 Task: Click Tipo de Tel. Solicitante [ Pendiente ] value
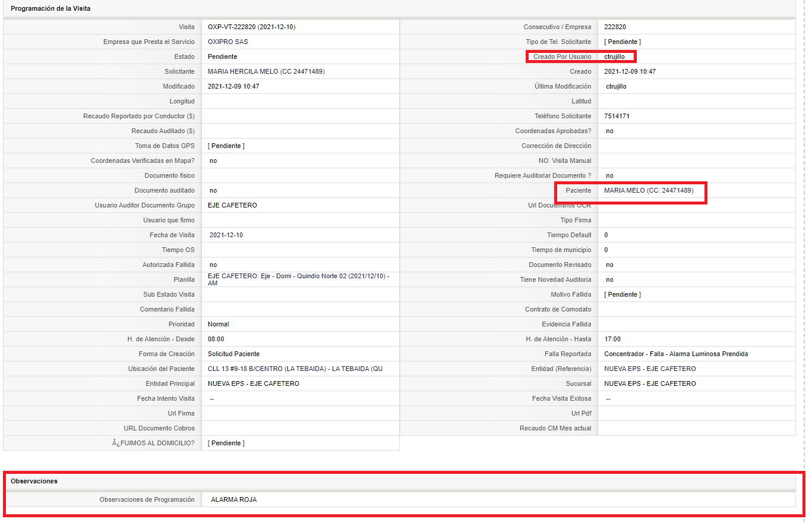click(623, 42)
